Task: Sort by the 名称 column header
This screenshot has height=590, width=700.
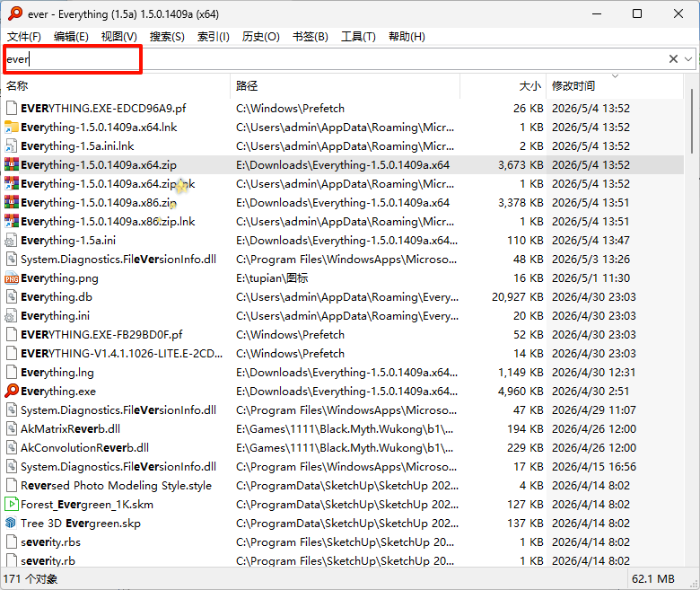Action: [x=116, y=85]
